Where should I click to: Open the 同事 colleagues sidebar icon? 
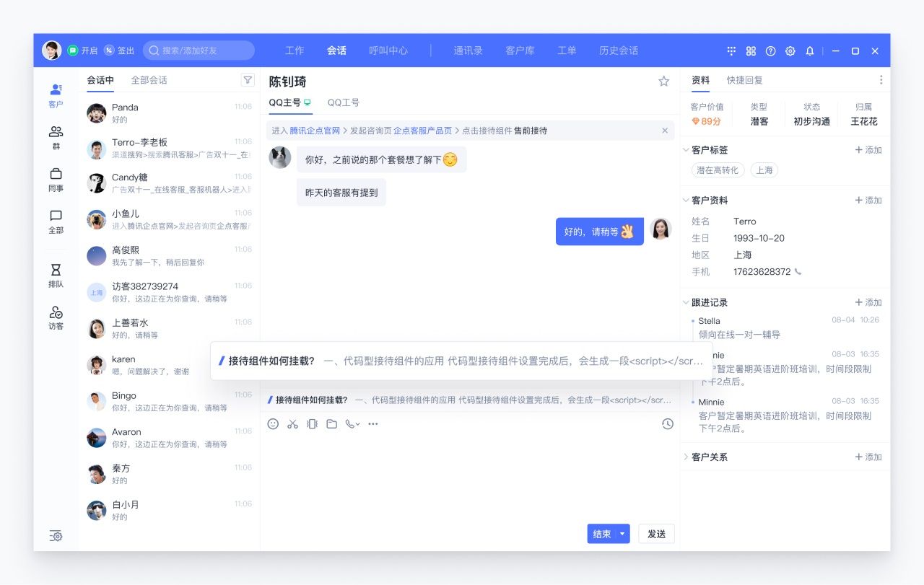click(56, 180)
